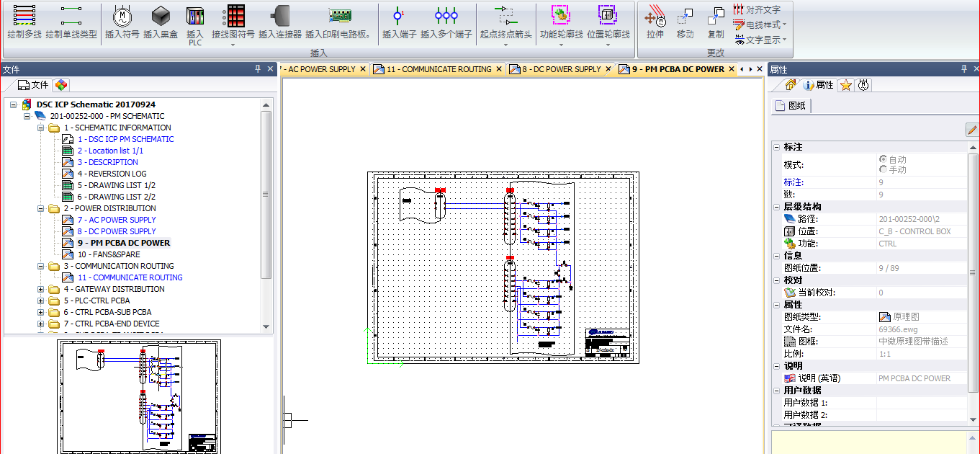Select 2 - Location list 1/1 item

coord(111,151)
